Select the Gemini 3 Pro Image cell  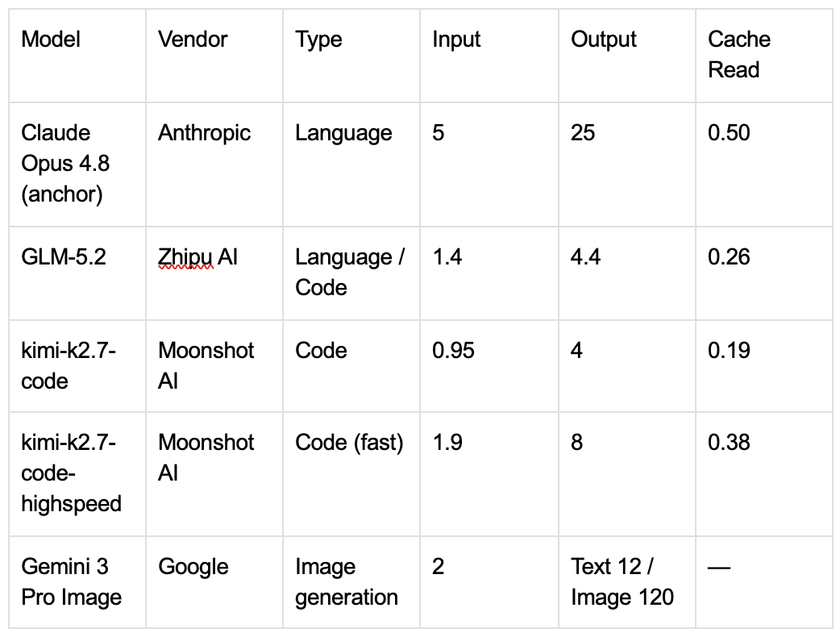[77, 582]
